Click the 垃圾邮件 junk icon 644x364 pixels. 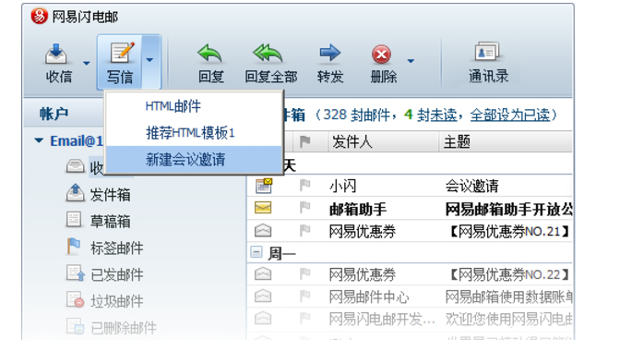click(76, 300)
